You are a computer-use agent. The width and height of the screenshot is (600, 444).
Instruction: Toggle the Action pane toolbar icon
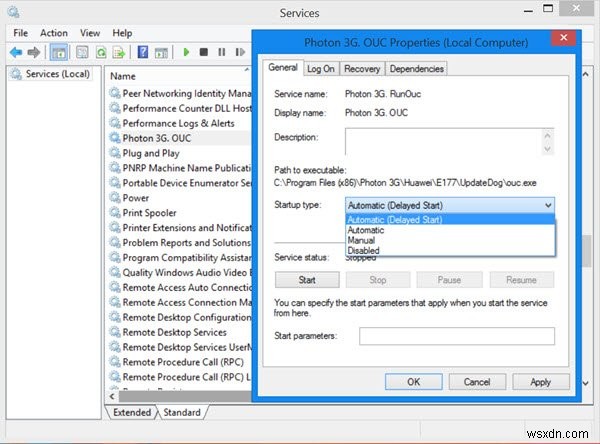click(x=161, y=52)
